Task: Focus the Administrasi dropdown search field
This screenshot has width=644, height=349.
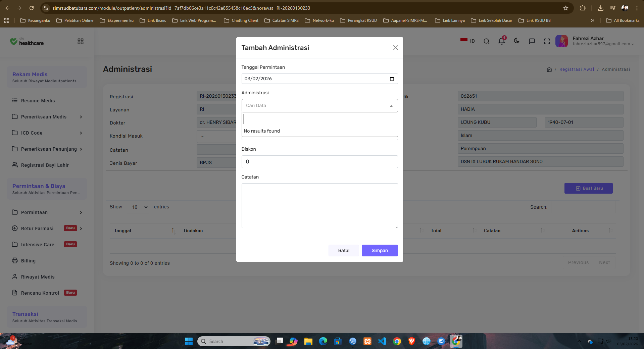Action: 319,119
